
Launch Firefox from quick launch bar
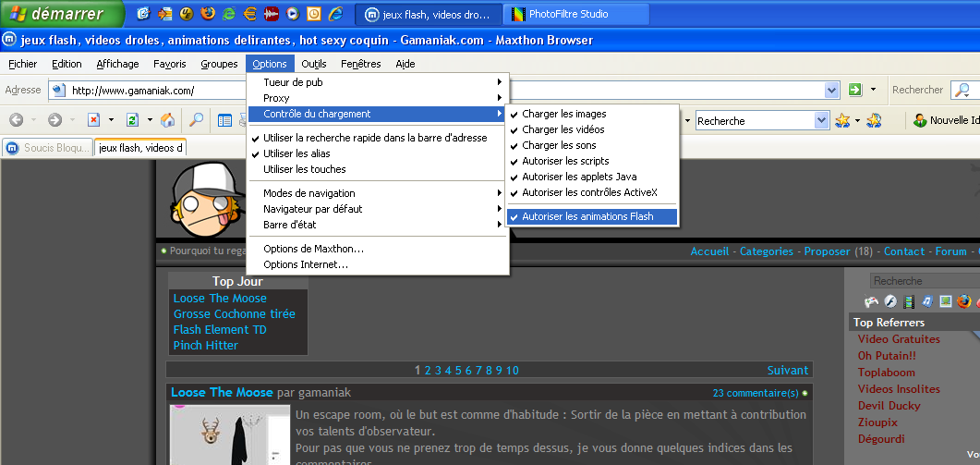coord(208,13)
